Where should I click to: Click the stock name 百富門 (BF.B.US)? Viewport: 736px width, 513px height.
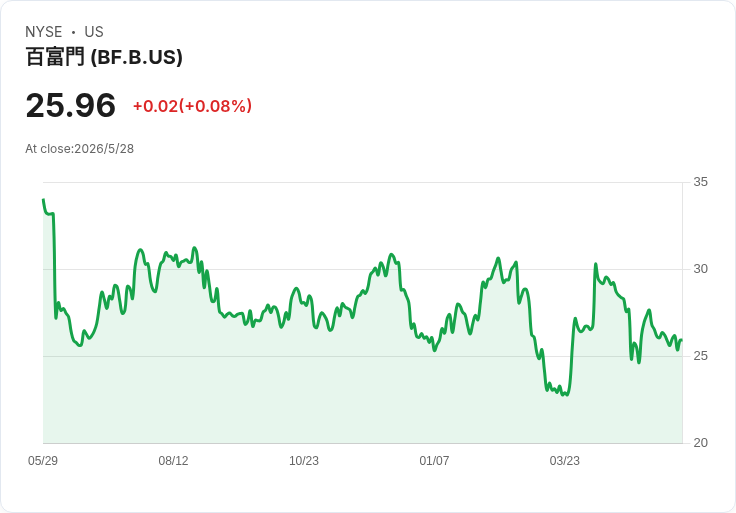click(x=104, y=57)
